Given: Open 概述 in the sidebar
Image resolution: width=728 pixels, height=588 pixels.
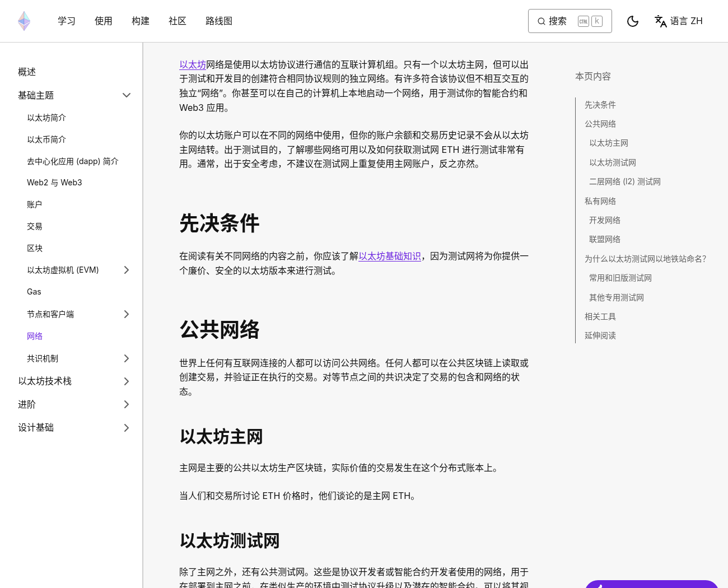Looking at the screenshot, I should pyautogui.click(x=27, y=72).
